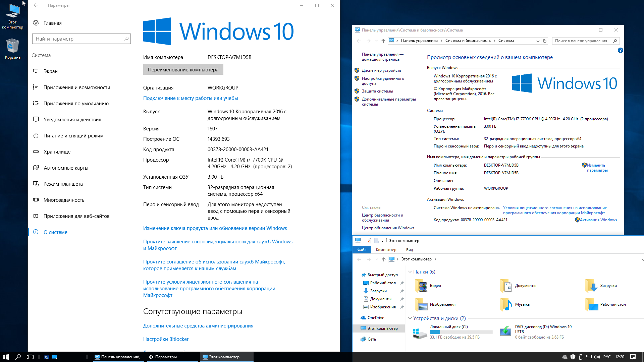Open Защита системы in Control Panel sidebar
644x362 pixels.
tap(377, 91)
